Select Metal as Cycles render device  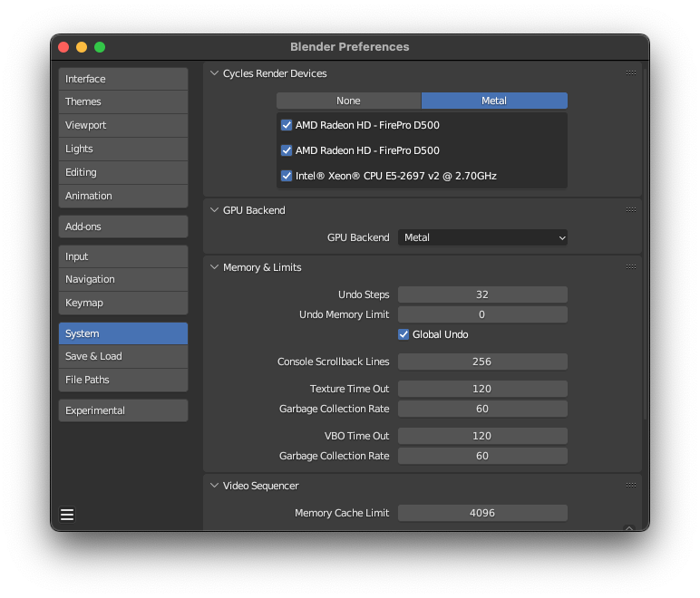(x=494, y=101)
